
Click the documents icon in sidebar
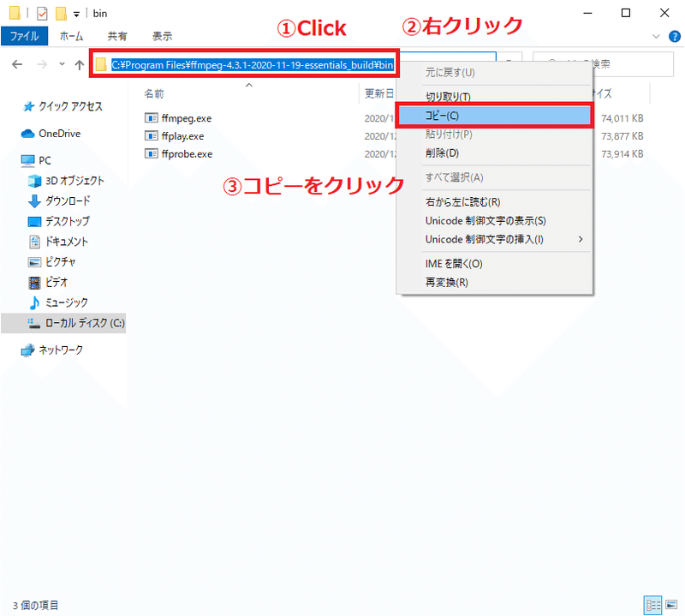(x=34, y=242)
